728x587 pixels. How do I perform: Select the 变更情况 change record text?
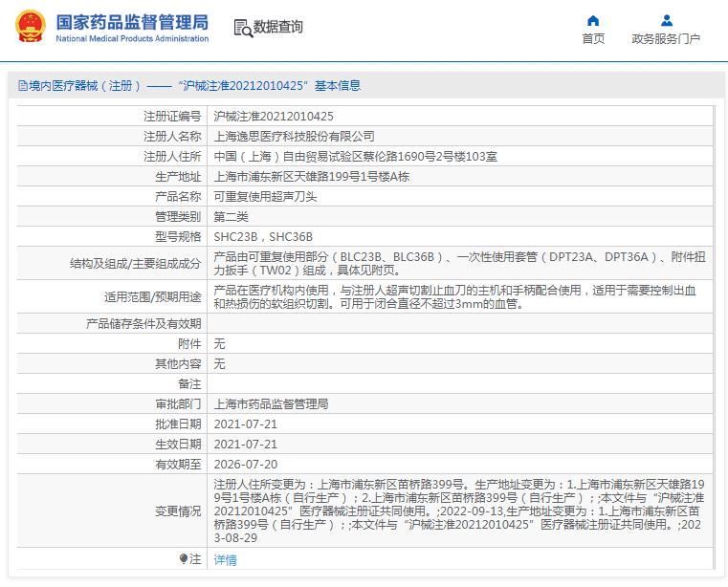(459, 511)
